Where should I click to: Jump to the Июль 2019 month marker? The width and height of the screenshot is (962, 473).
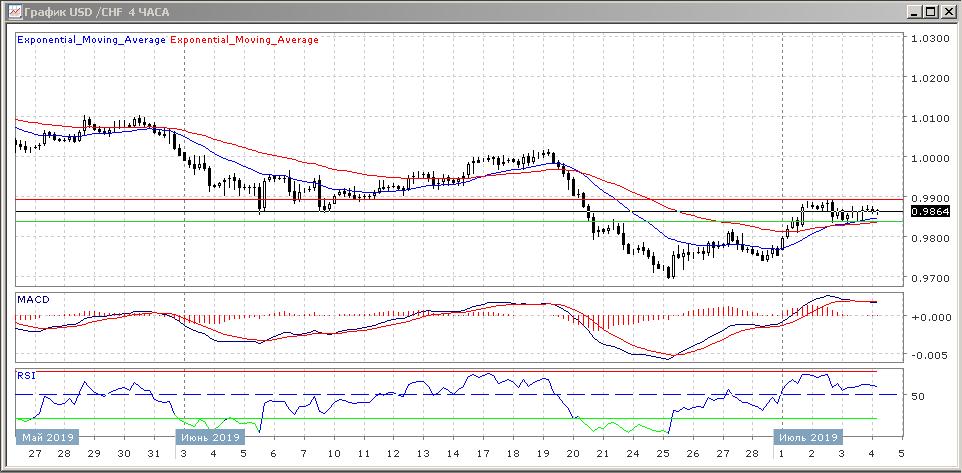[808, 437]
